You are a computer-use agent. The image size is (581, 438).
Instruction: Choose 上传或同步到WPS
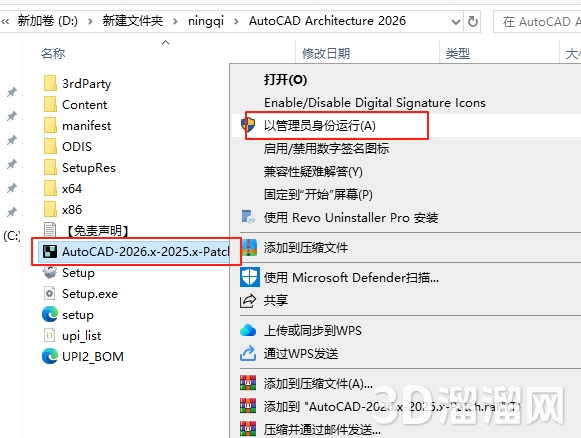[x=313, y=331]
